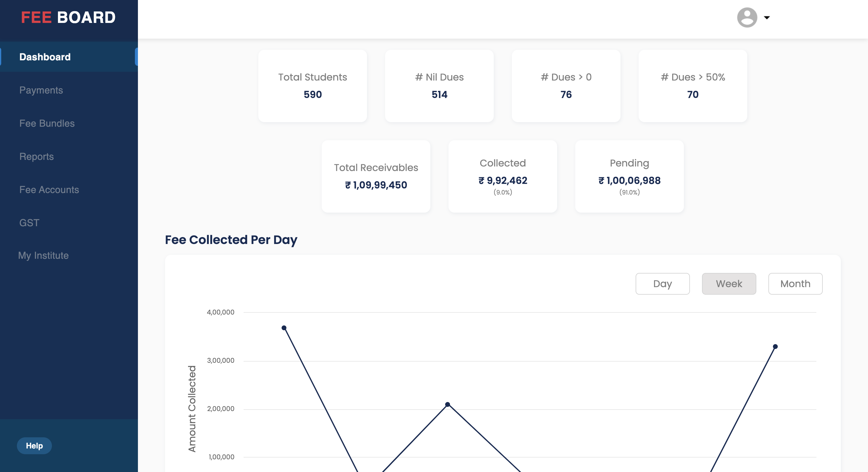
Task: Go to the Payments section
Action: (41, 90)
